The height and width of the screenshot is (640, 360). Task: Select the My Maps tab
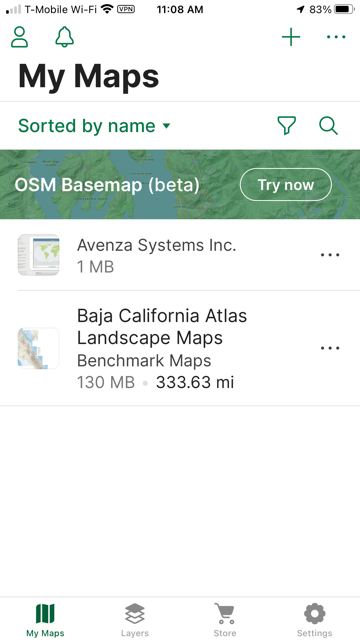tap(45, 620)
